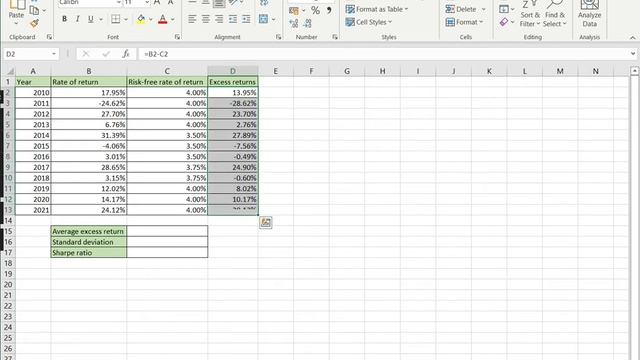Click the Delete cells button
Viewport: 640px width, 360px height.
[461, 9]
